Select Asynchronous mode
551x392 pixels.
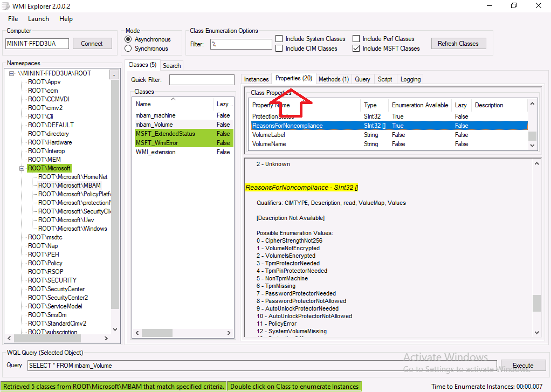click(148, 39)
